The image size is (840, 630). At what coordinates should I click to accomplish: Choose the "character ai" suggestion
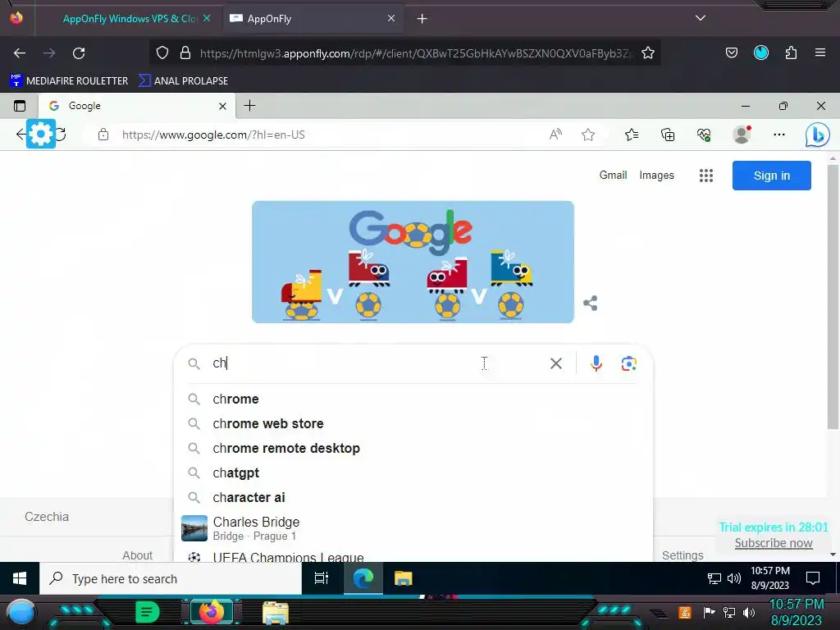click(x=413, y=498)
